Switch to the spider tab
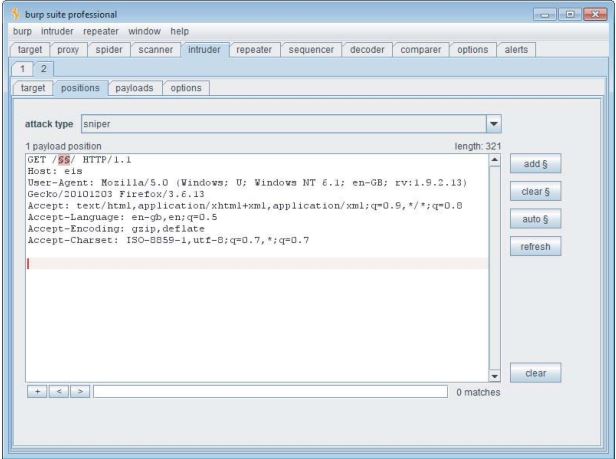616x459 pixels. 109,50
